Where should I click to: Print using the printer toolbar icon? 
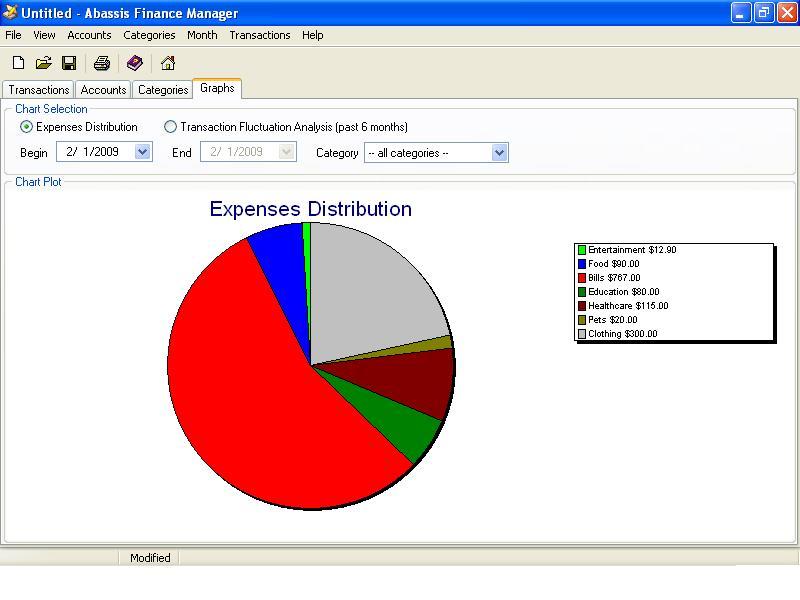[100, 62]
